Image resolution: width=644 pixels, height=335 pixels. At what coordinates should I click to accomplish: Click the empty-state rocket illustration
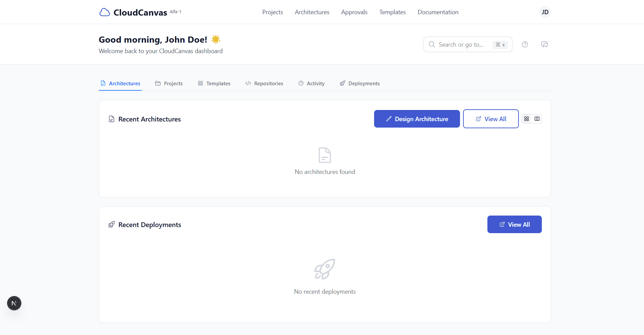point(325,269)
